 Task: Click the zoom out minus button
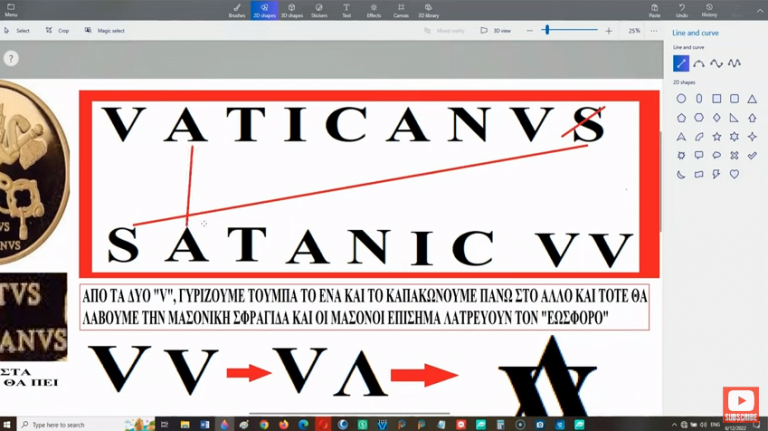(529, 30)
